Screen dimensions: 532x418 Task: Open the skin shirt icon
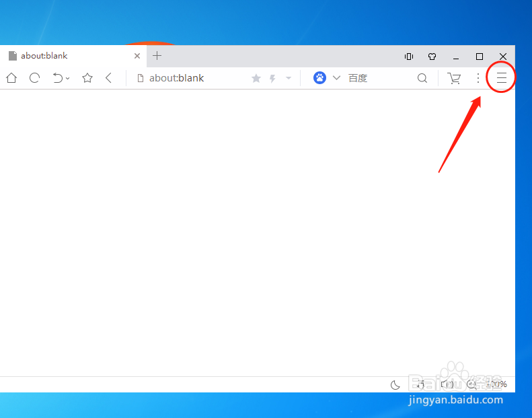(432, 57)
